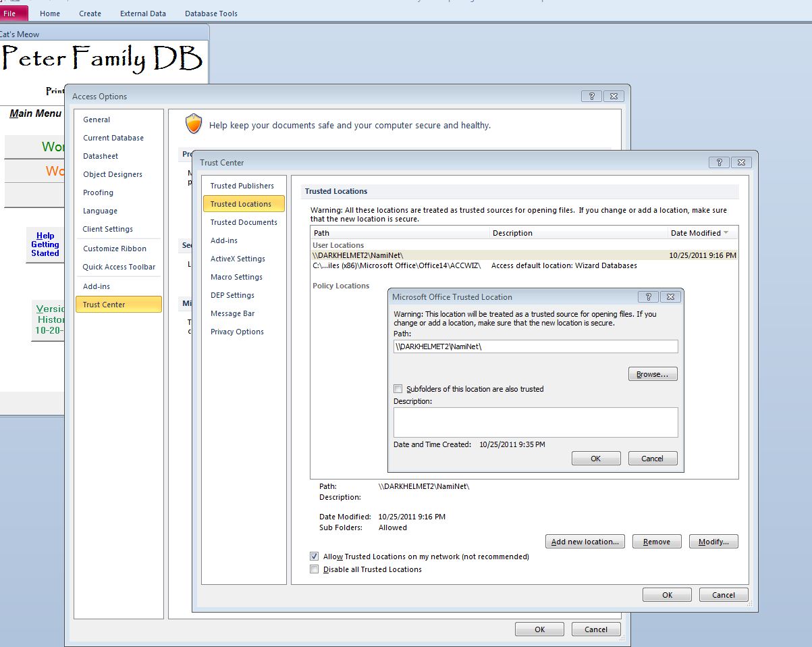Select Add-ins in Access Options sidebar
812x647 pixels.
point(119,286)
